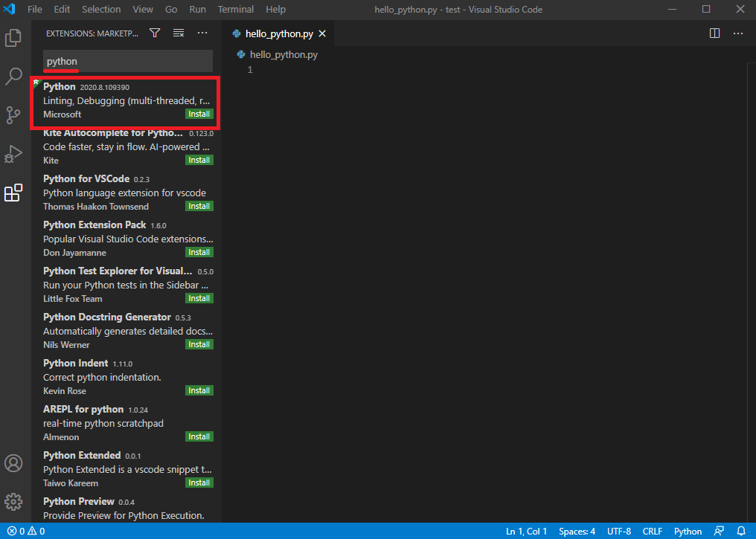756x539 pixels.
Task: Open AREPL for python entry
Action: coord(126,424)
